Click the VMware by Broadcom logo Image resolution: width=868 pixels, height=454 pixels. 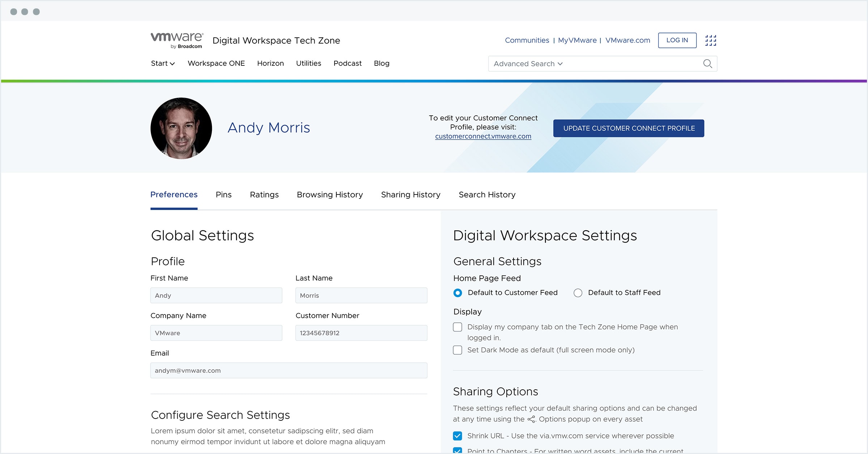177,40
